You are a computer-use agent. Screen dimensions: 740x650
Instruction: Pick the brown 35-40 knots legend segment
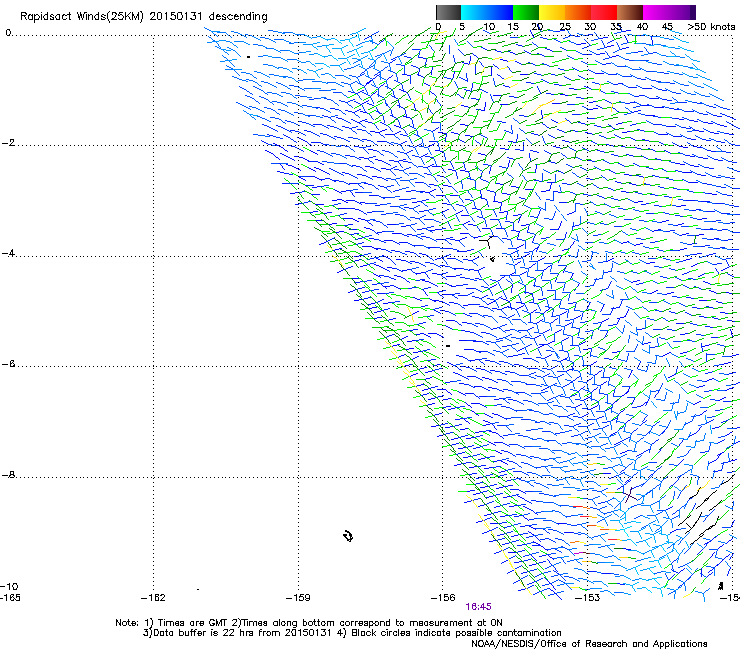pyautogui.click(x=630, y=12)
